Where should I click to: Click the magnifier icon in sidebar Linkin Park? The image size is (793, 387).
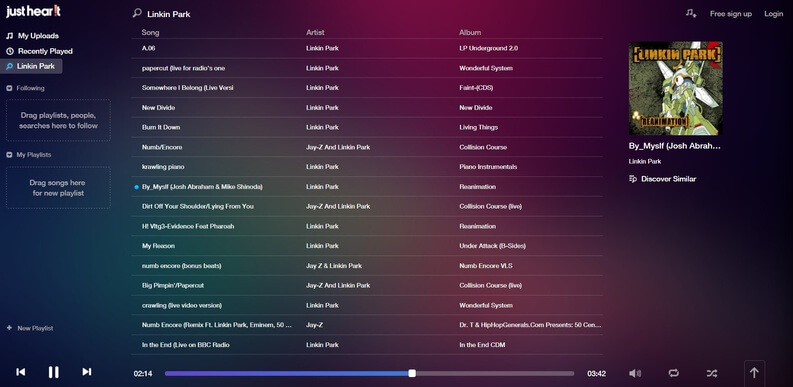9,66
